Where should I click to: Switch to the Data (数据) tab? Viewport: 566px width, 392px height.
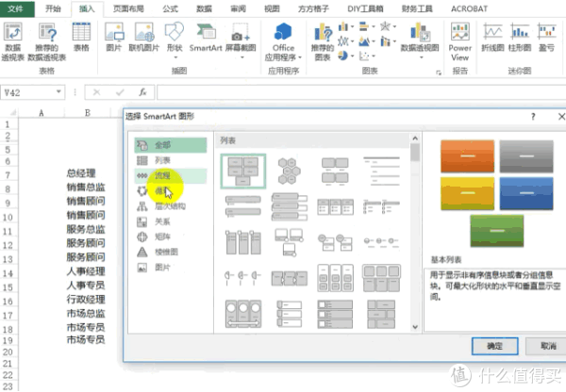coord(204,8)
